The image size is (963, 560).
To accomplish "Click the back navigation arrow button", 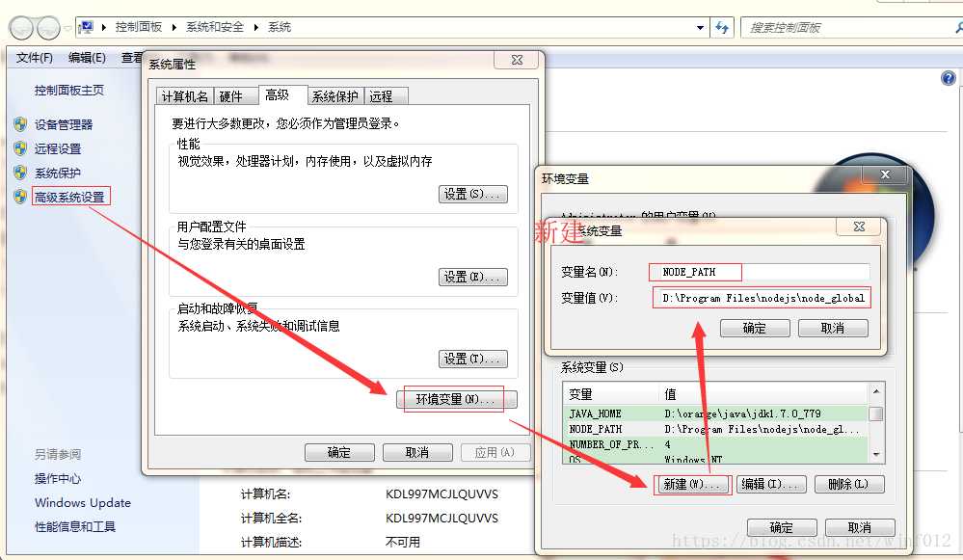I will pyautogui.click(x=22, y=28).
